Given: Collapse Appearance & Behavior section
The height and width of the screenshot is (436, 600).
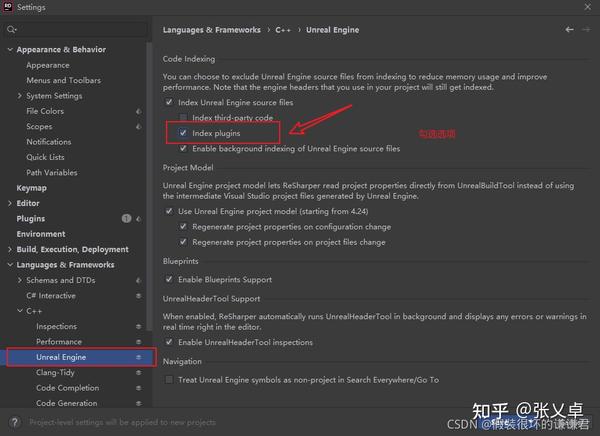Looking at the screenshot, I should pyautogui.click(x=10, y=49).
